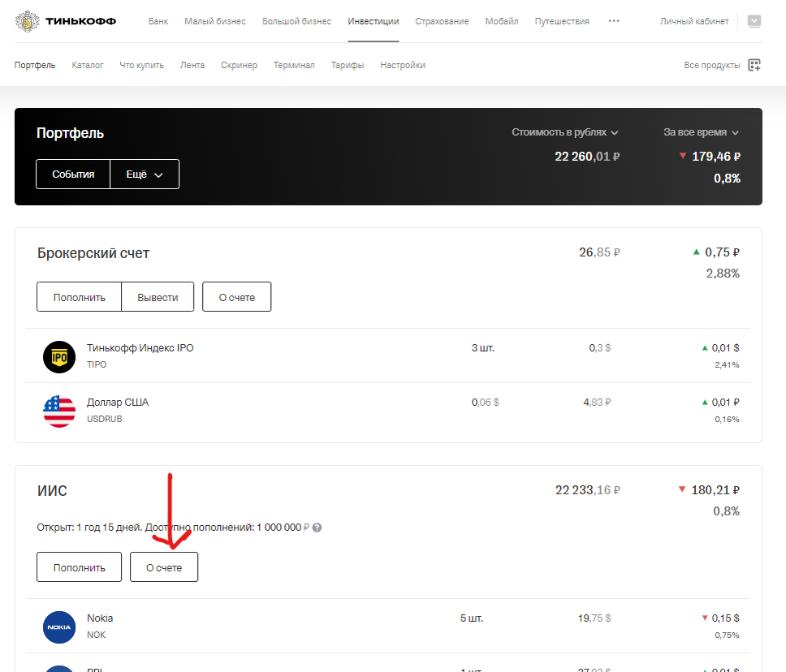Click the Nokia logo icon
Viewport: 786px width, 672px height.
(58, 627)
